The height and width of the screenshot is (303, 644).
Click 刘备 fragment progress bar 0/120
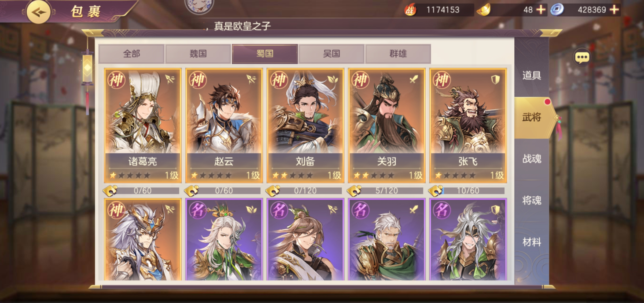(305, 191)
